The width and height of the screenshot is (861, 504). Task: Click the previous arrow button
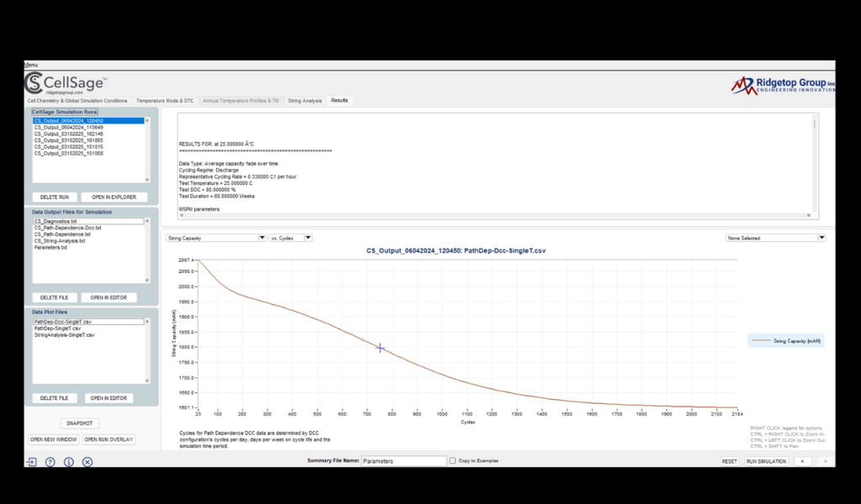click(x=802, y=461)
